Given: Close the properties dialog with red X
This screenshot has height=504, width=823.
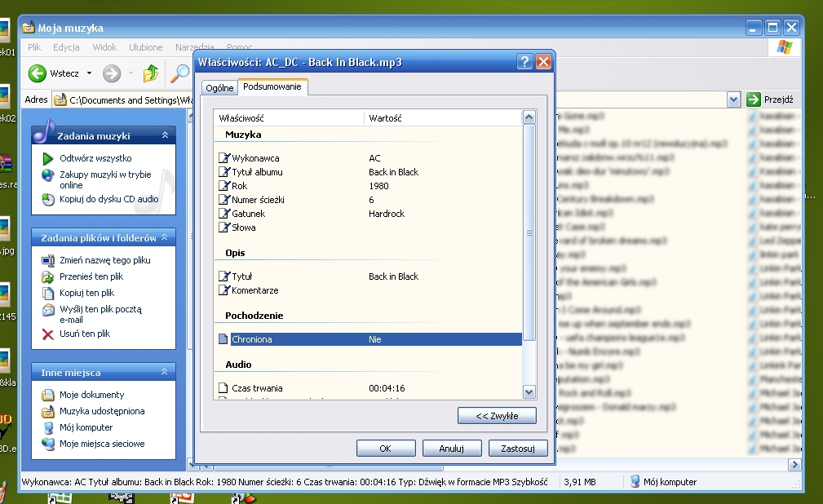Looking at the screenshot, I should pyautogui.click(x=544, y=62).
